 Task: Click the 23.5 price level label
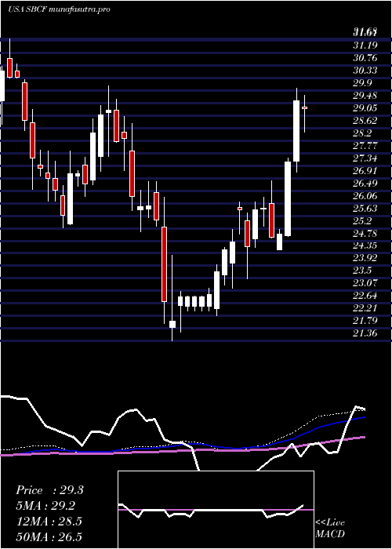tap(362, 271)
